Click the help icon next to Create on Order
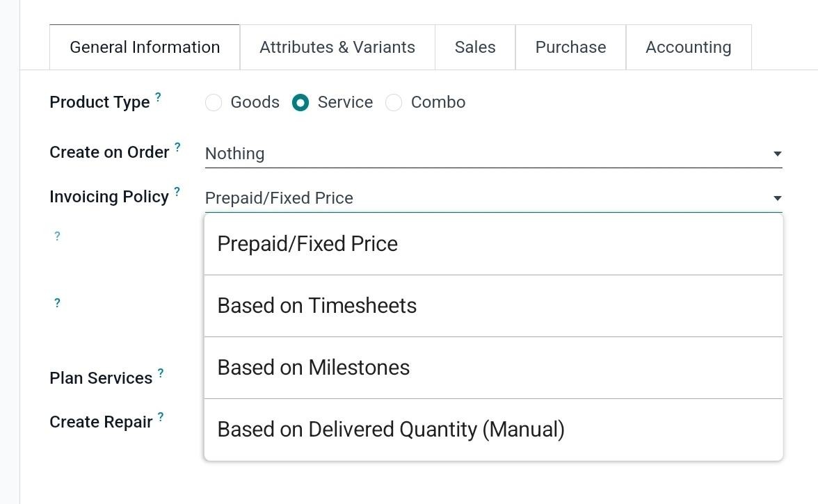Image resolution: width=818 pixels, height=504 pixels. pos(177,147)
